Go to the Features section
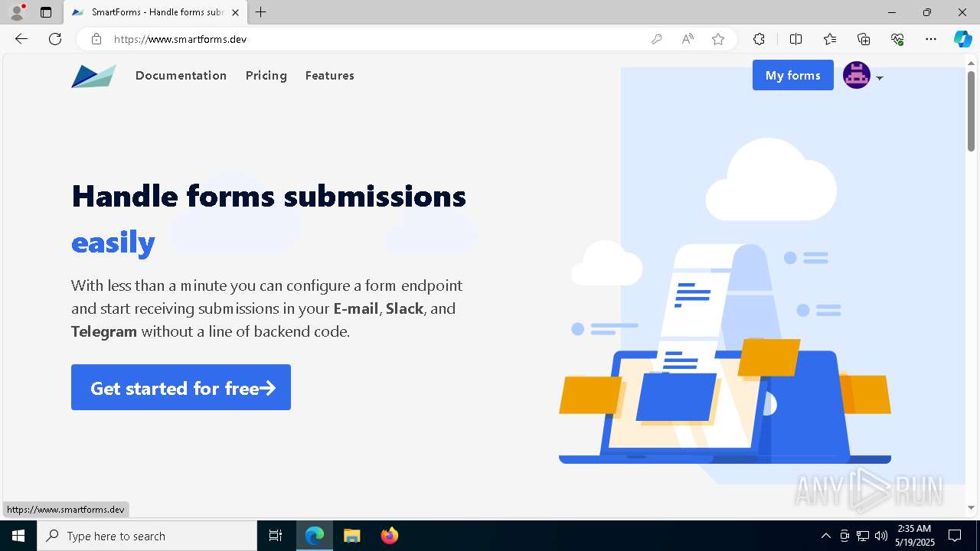This screenshot has width=980, height=551. click(x=329, y=75)
